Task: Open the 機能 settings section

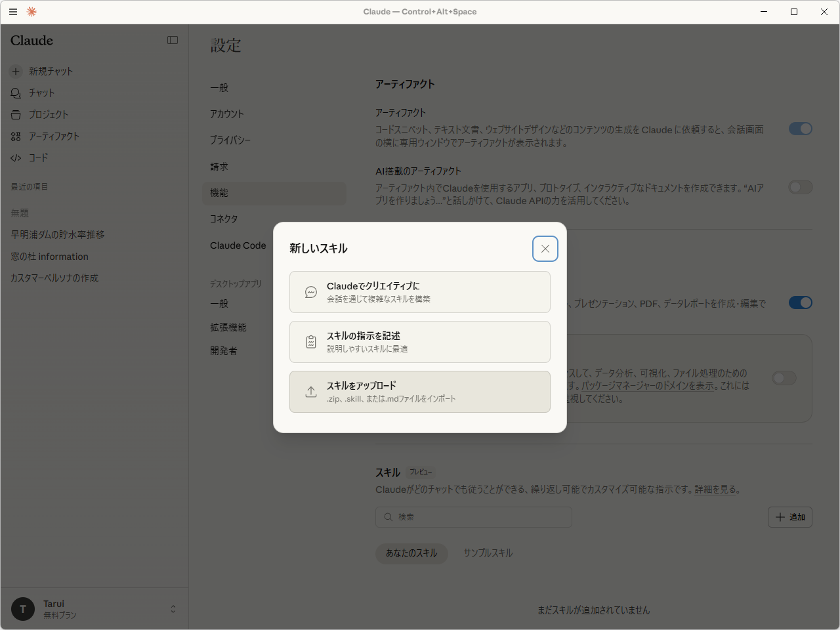Action: pos(219,193)
